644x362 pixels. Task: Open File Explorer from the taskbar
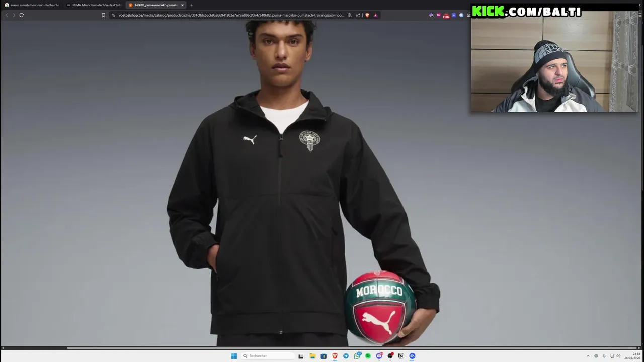pyautogui.click(x=312, y=356)
